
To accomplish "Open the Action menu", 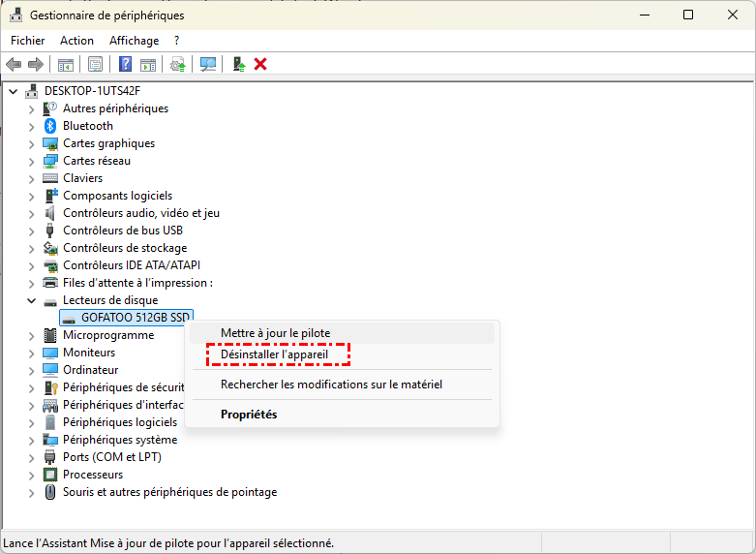I will point(76,41).
